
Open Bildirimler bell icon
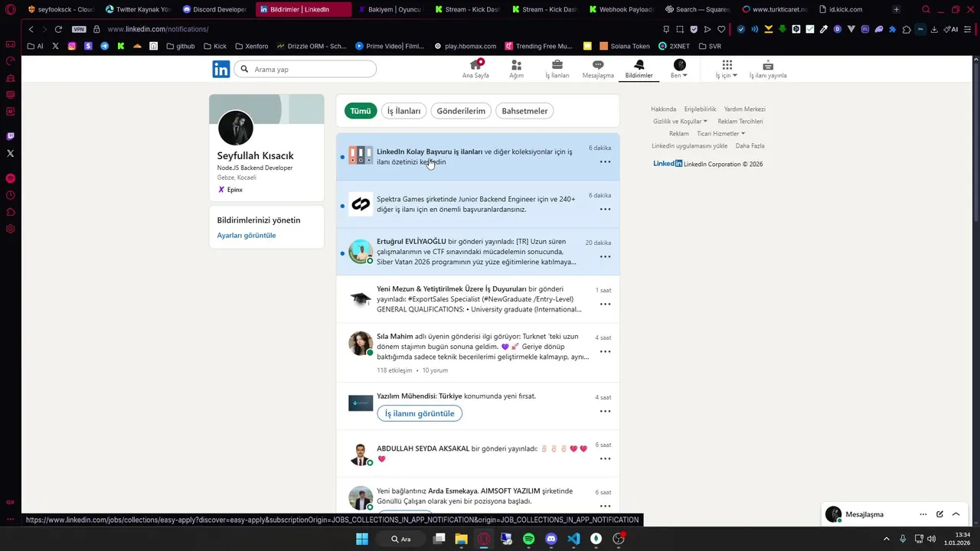click(x=639, y=69)
